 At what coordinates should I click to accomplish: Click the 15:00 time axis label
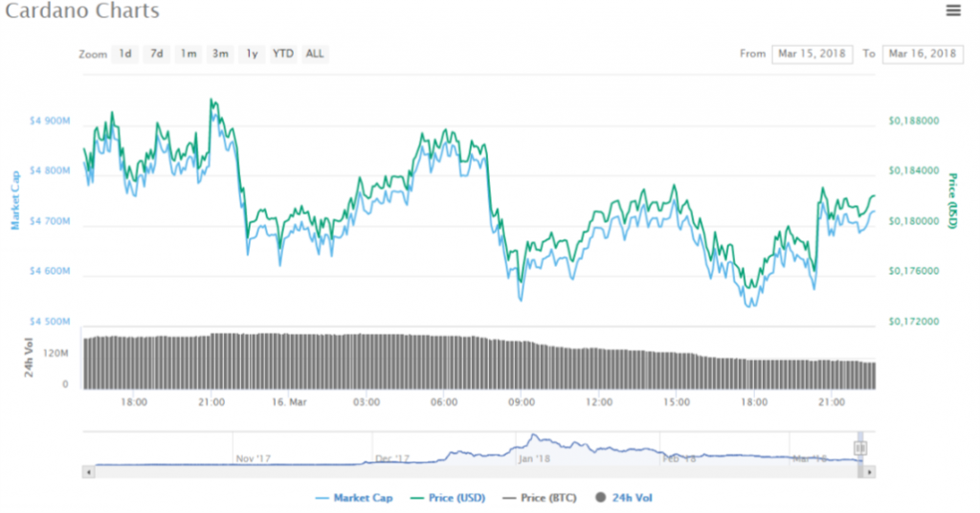click(677, 402)
